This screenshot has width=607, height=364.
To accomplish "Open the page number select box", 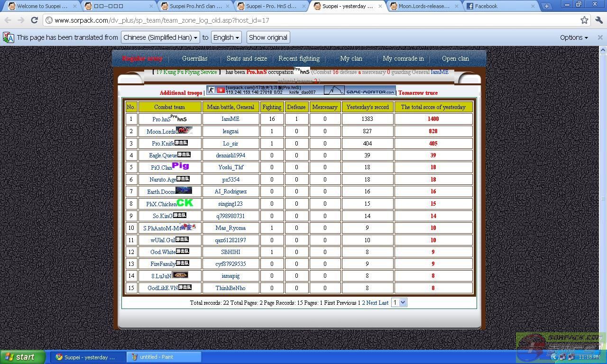I will (x=399, y=302).
